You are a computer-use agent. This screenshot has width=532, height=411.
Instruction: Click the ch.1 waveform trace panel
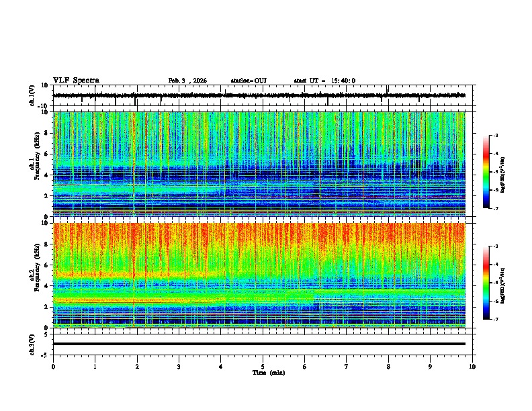263,95
